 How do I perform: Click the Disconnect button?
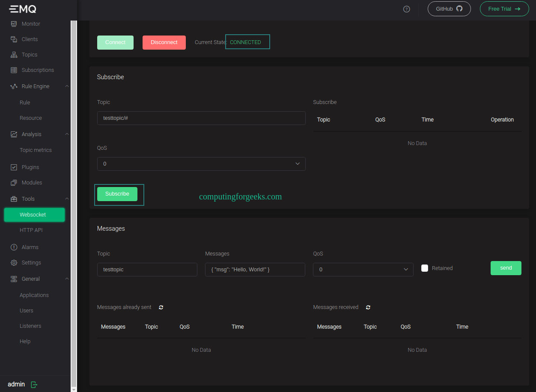tap(164, 42)
